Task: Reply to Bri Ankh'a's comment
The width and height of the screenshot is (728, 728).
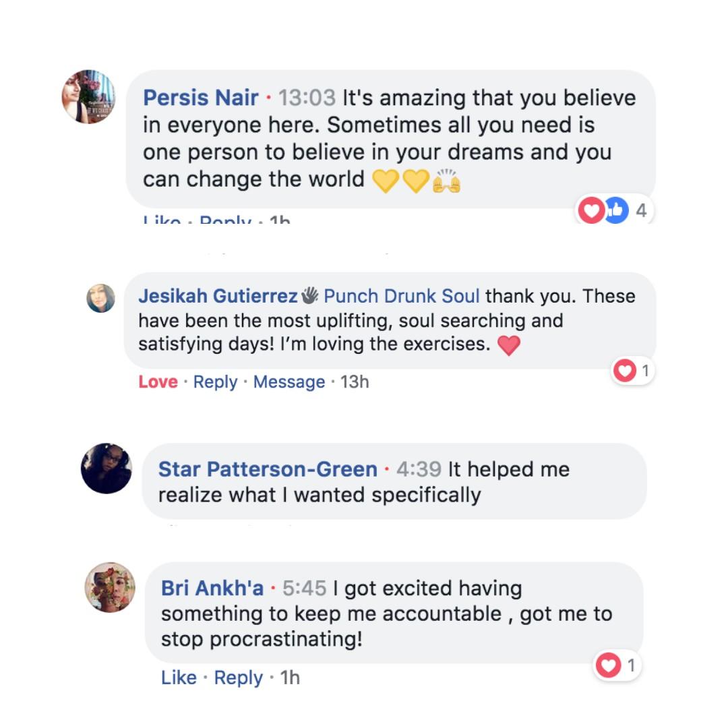Action: point(238,678)
